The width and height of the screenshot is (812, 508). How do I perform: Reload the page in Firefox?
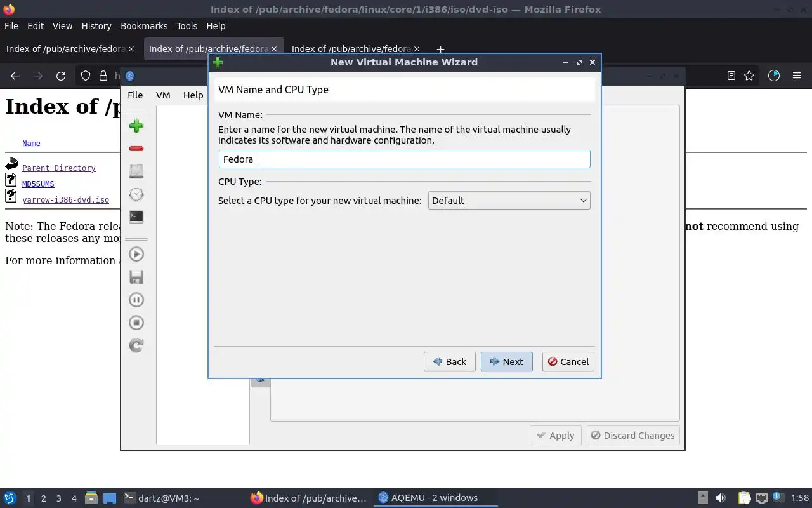(61, 76)
